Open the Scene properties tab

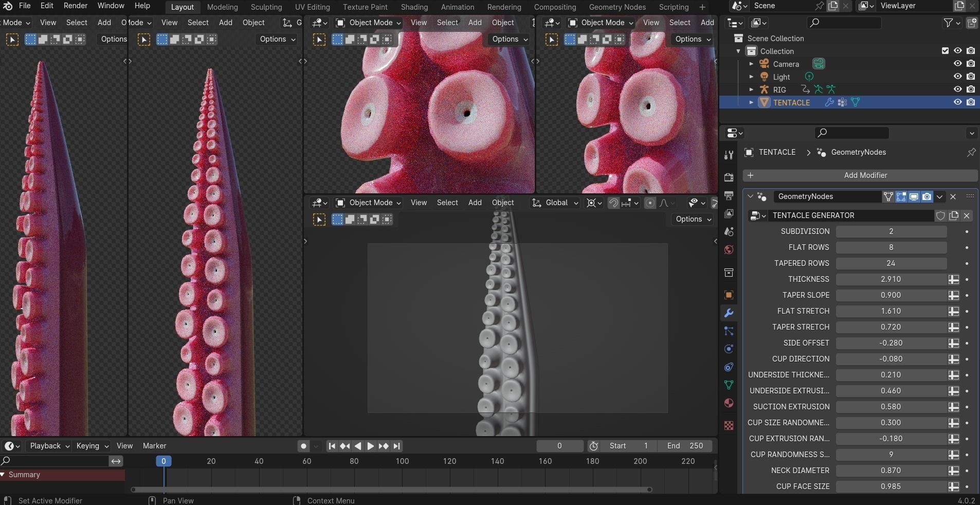point(729,231)
